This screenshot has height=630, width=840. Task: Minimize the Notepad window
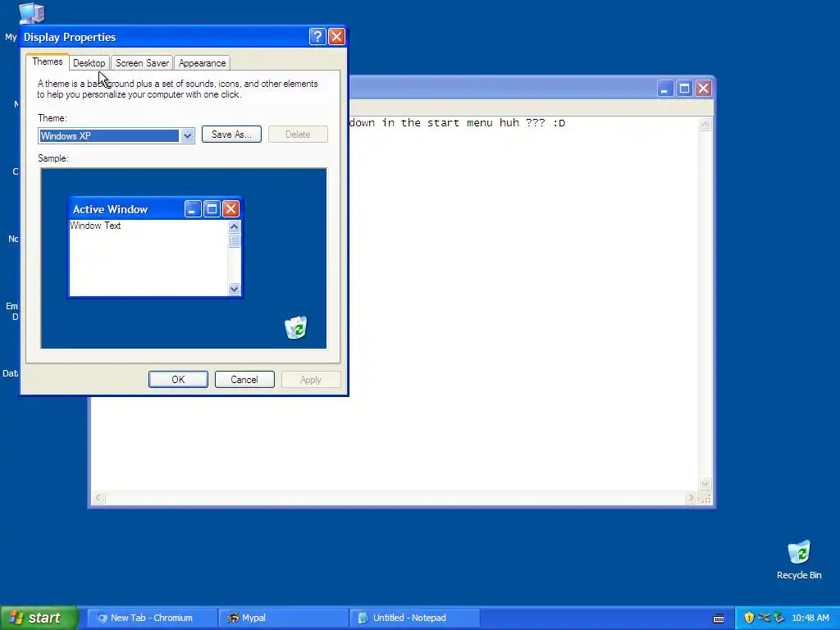[x=665, y=89]
